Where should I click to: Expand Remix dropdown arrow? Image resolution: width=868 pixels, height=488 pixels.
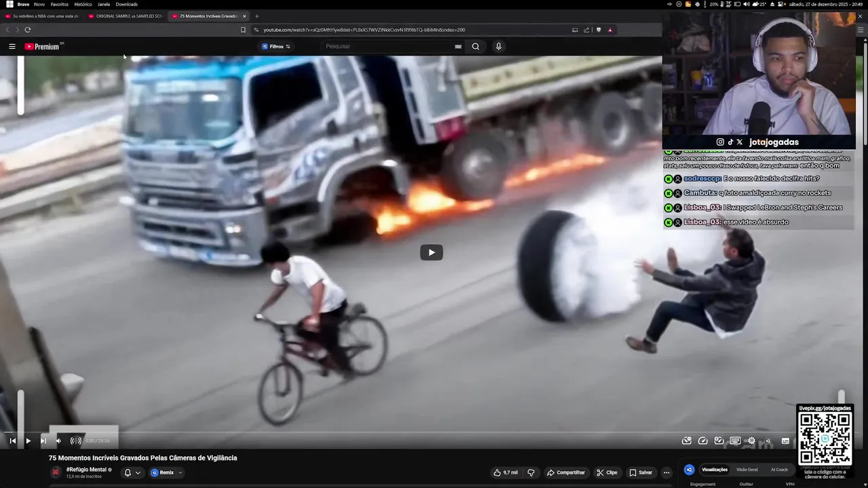(x=180, y=472)
